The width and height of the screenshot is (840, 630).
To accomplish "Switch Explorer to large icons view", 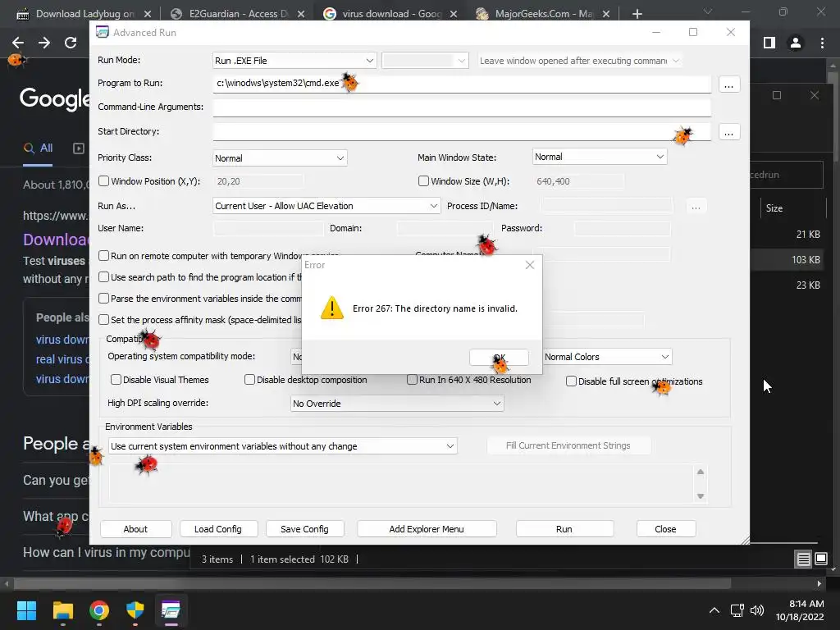I will (x=820, y=559).
